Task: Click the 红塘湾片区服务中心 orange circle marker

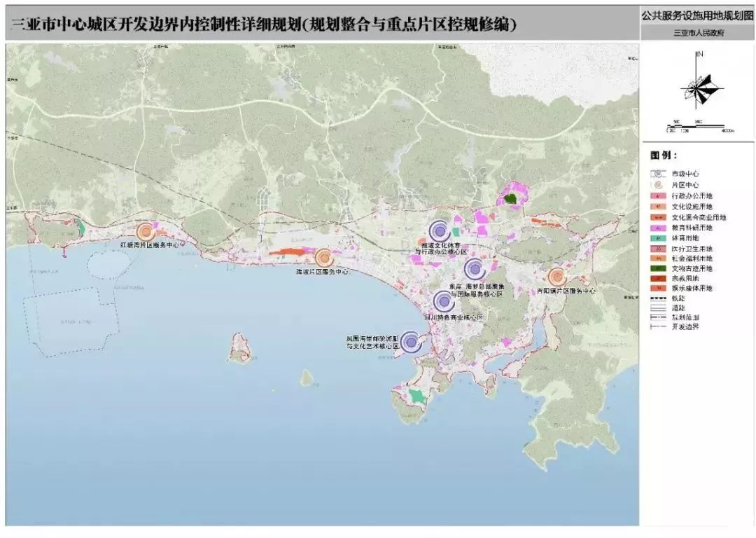Action: (145, 232)
